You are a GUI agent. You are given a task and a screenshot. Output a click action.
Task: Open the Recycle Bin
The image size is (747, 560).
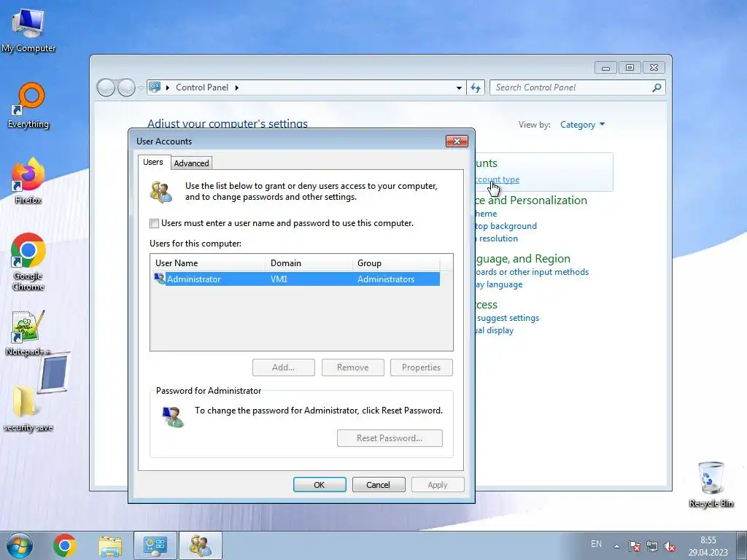(x=711, y=484)
